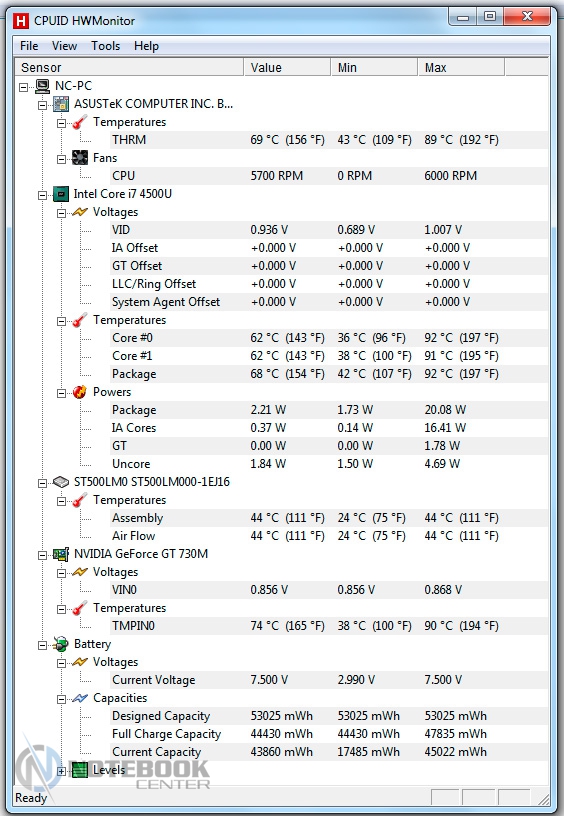
Task: Open the View menu
Action: point(65,46)
